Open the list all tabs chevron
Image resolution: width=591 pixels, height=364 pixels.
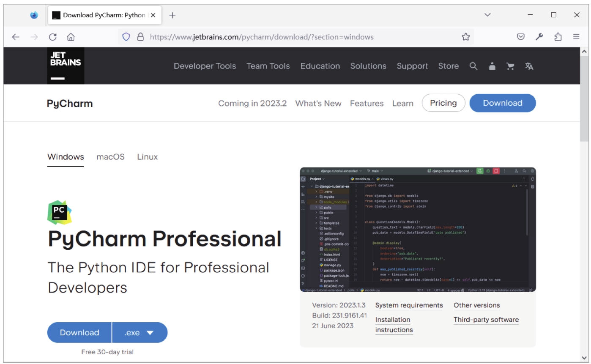click(x=487, y=15)
